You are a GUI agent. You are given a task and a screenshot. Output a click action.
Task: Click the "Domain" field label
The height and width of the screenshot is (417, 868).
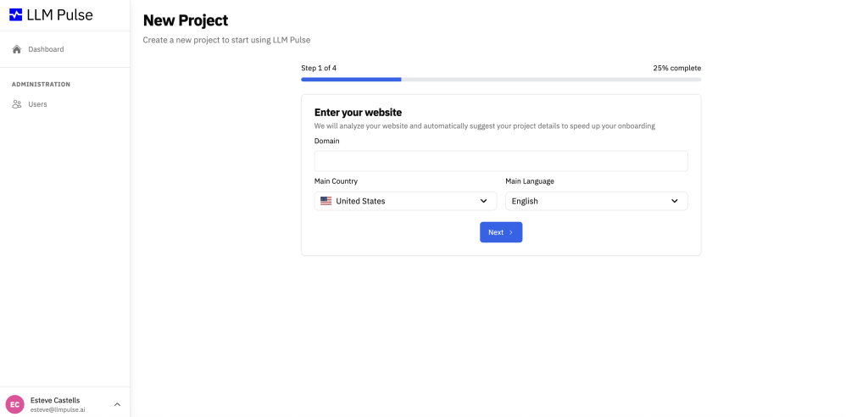327,142
